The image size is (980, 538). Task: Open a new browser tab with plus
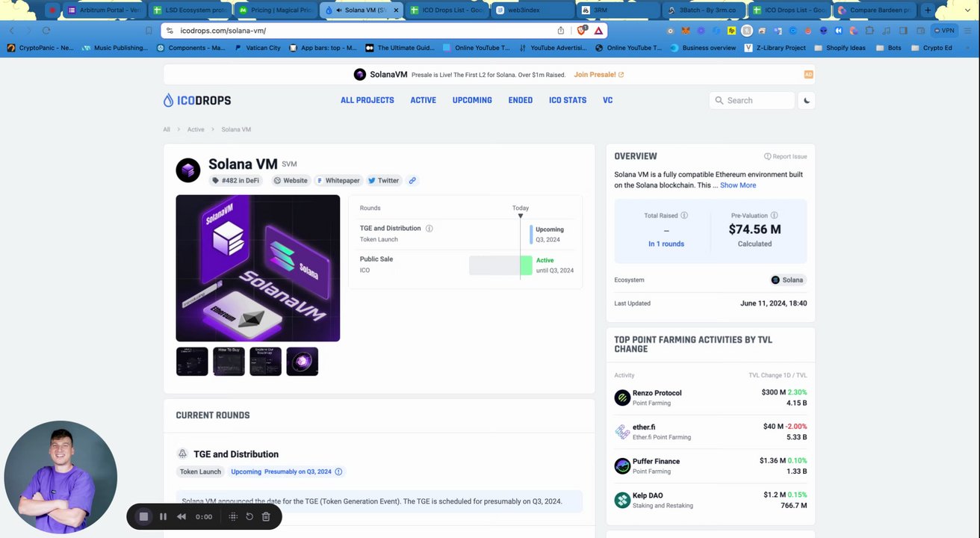(928, 10)
